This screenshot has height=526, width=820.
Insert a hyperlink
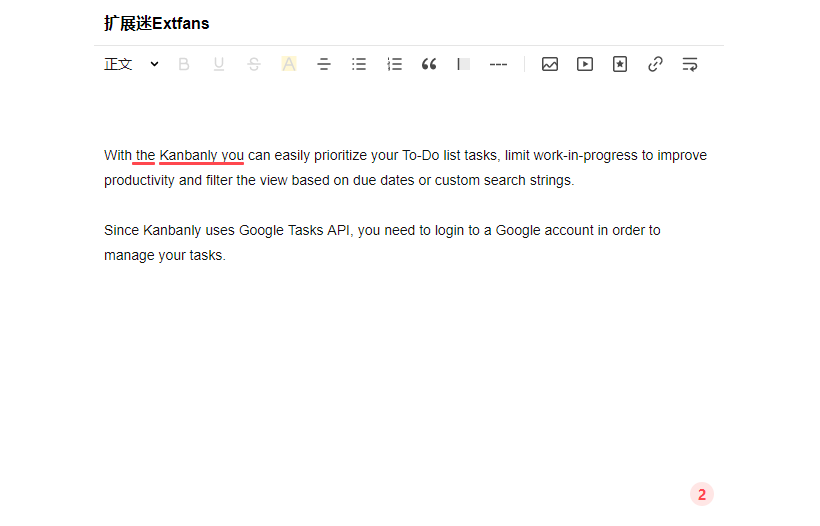(x=655, y=64)
